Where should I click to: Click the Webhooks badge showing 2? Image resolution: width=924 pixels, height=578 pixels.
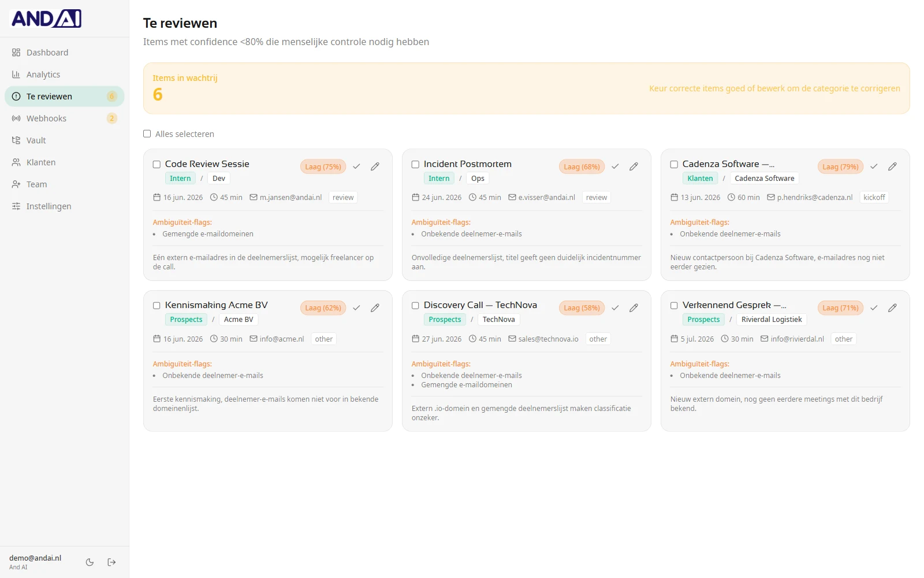tap(112, 118)
